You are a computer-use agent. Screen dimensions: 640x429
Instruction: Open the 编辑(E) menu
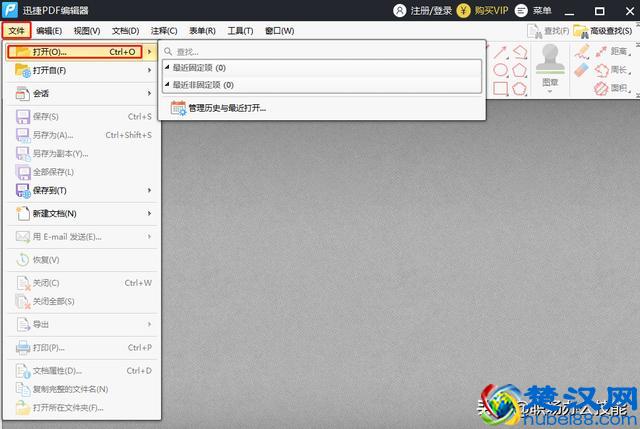(x=49, y=31)
